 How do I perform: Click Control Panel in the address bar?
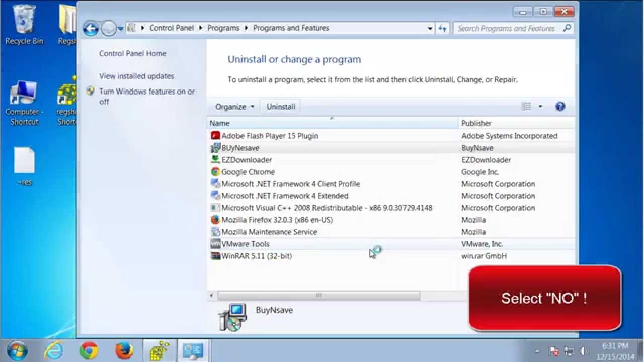click(172, 28)
